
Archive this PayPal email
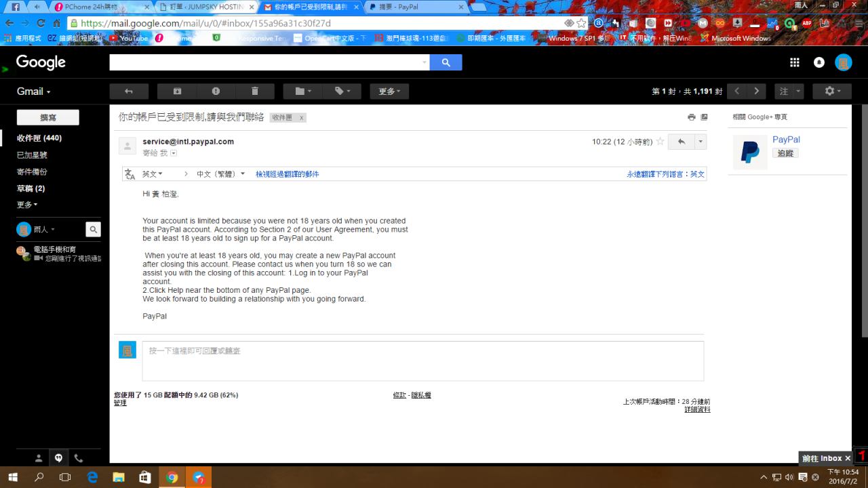point(177,91)
